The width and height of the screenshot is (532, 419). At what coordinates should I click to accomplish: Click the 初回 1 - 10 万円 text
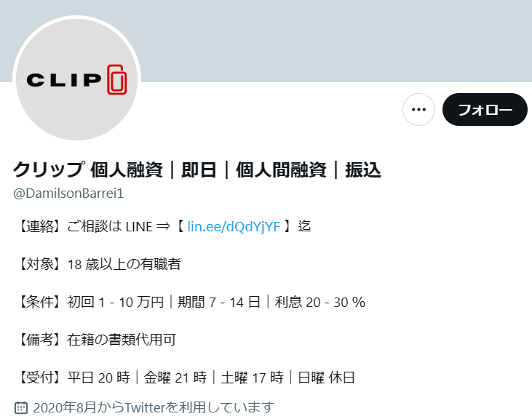click(x=116, y=302)
